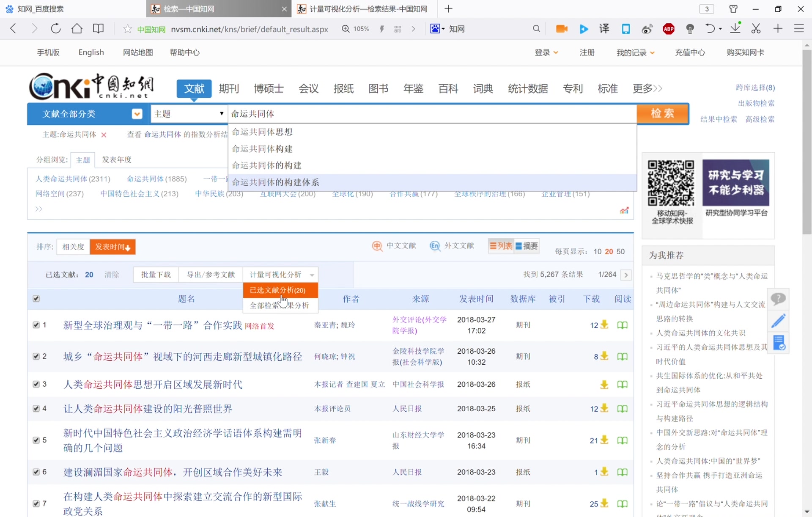This screenshot has height=517, width=812.
Task: Click the 中文文献 filter icon
Action: pos(377,246)
